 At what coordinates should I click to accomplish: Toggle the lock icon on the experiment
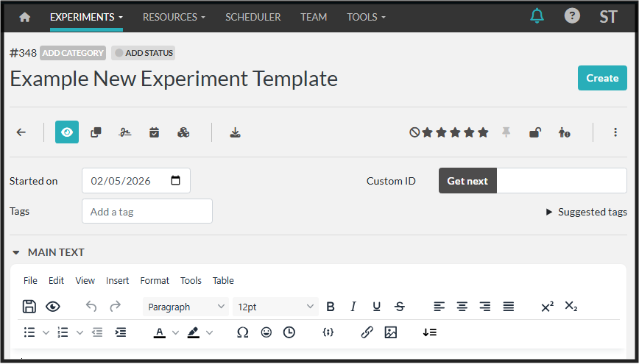click(535, 132)
